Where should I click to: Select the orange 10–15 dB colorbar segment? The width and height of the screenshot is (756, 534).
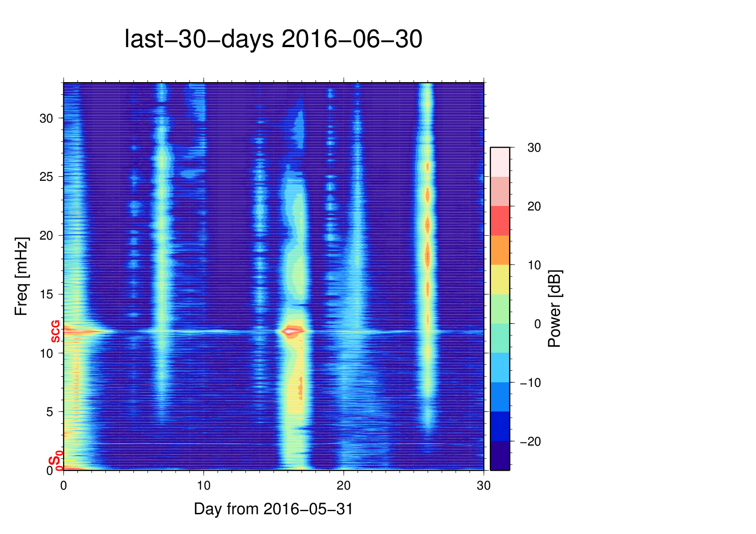[x=500, y=250]
